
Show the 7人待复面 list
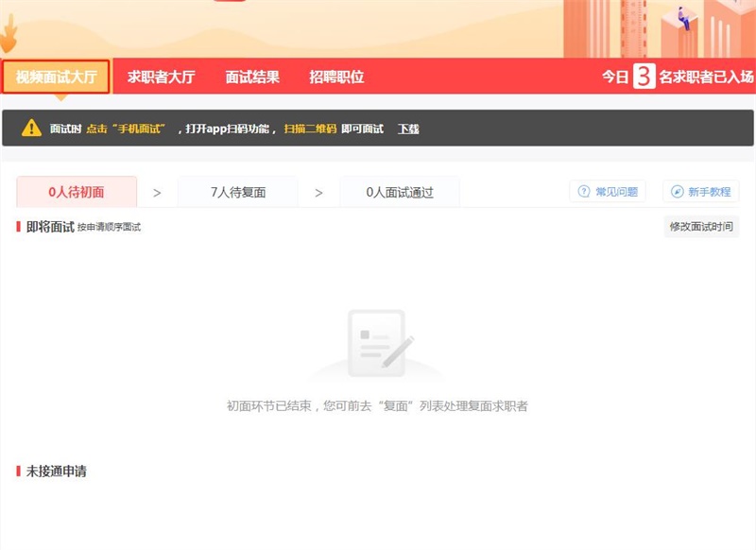point(238,192)
